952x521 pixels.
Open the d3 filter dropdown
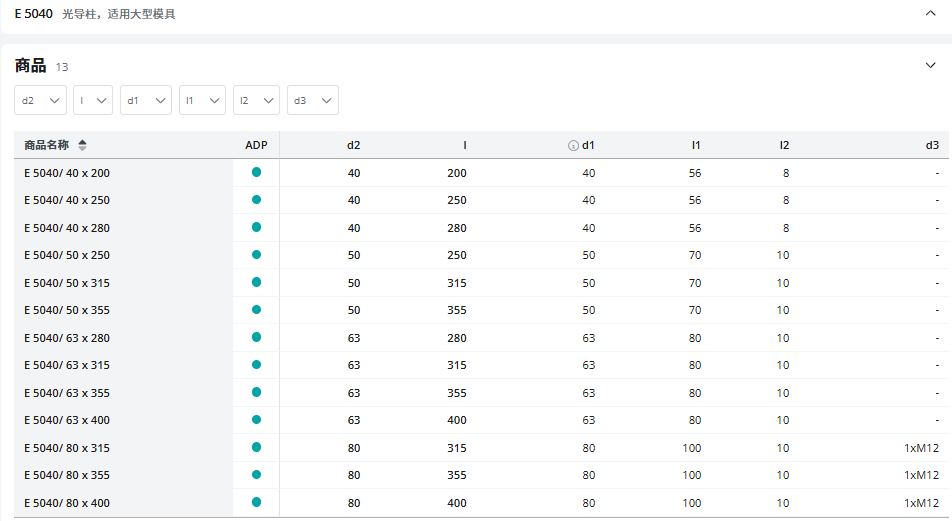pos(313,100)
